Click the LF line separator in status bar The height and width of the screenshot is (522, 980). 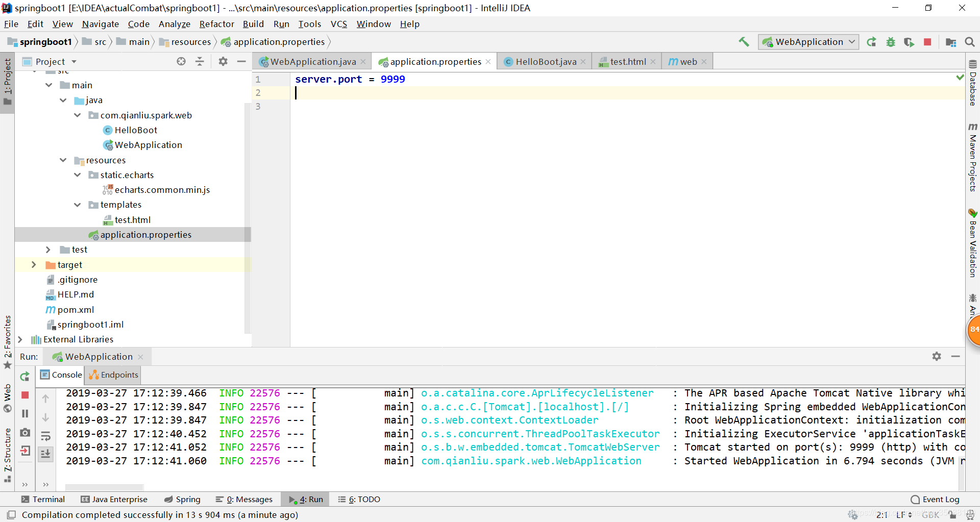(x=904, y=515)
